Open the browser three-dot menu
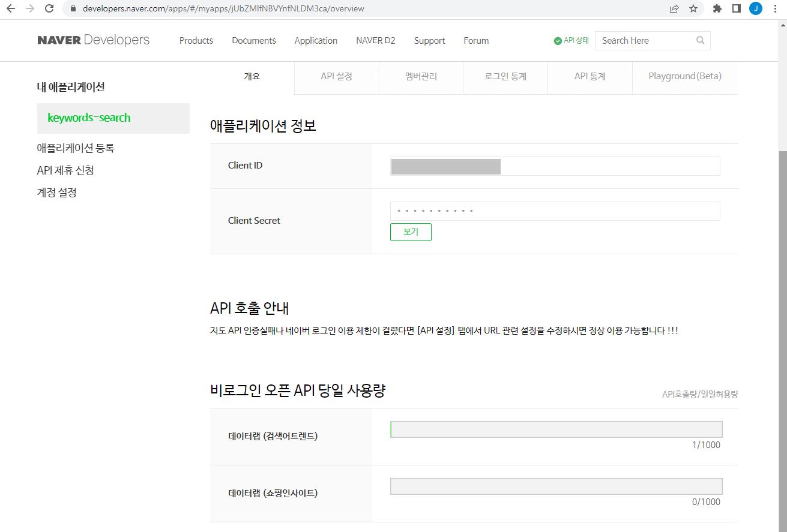This screenshot has height=532, width=787. (775, 8)
